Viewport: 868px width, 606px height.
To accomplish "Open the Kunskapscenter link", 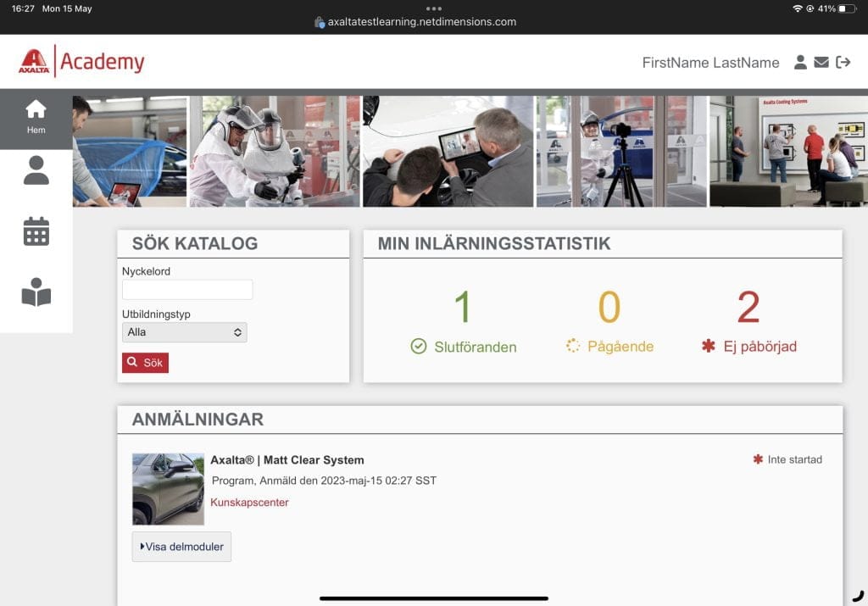I will click(248, 502).
